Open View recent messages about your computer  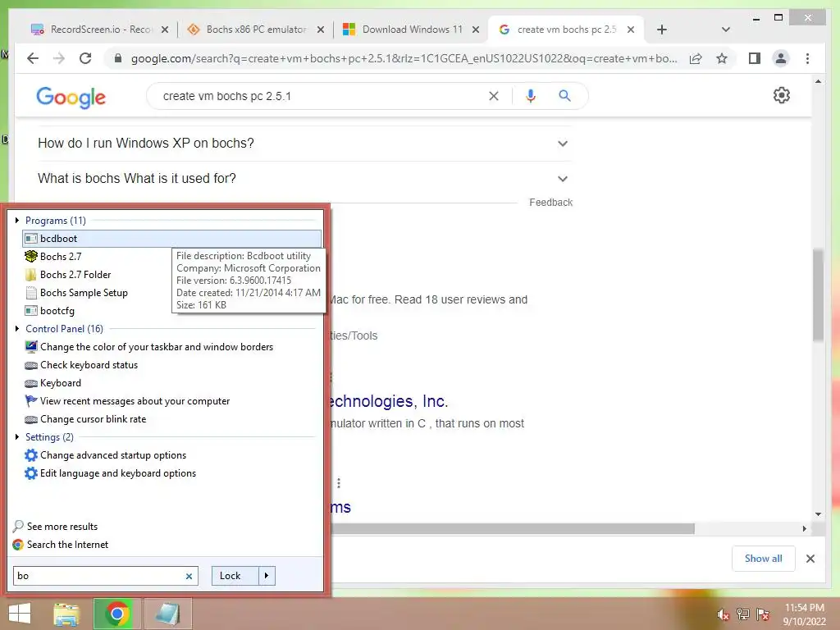[135, 401]
